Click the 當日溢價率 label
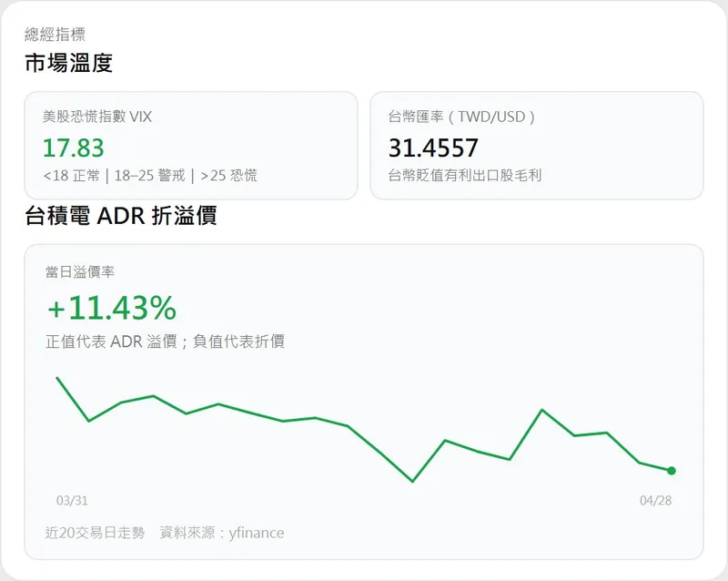This screenshot has height=581, width=728. 80,272
